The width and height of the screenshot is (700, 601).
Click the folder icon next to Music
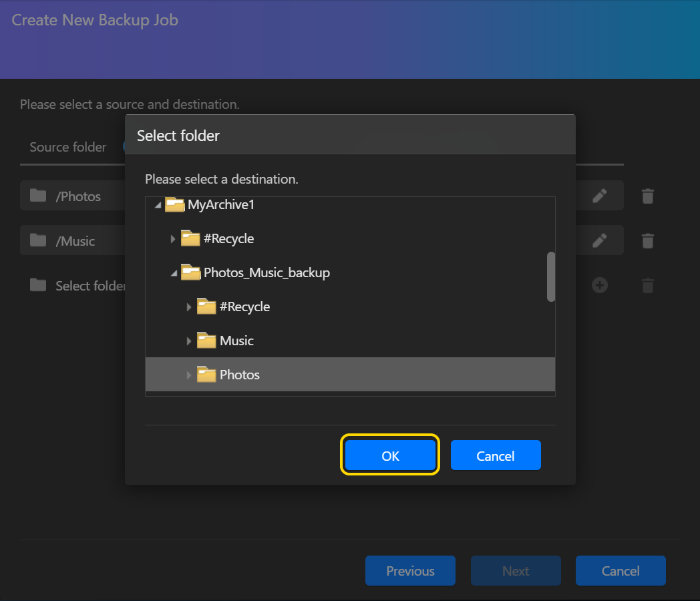point(207,341)
